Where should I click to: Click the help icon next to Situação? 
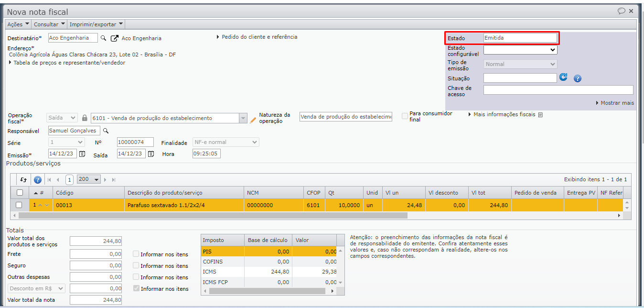tap(577, 78)
